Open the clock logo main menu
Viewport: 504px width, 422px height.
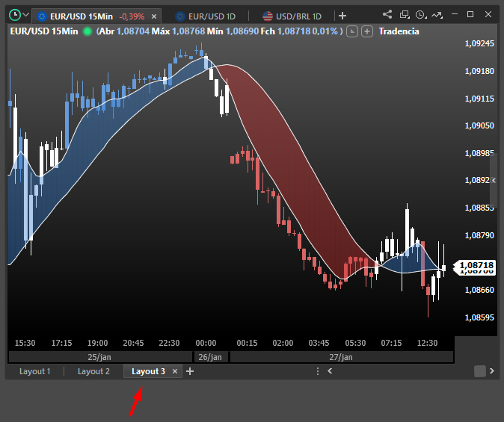(15, 14)
